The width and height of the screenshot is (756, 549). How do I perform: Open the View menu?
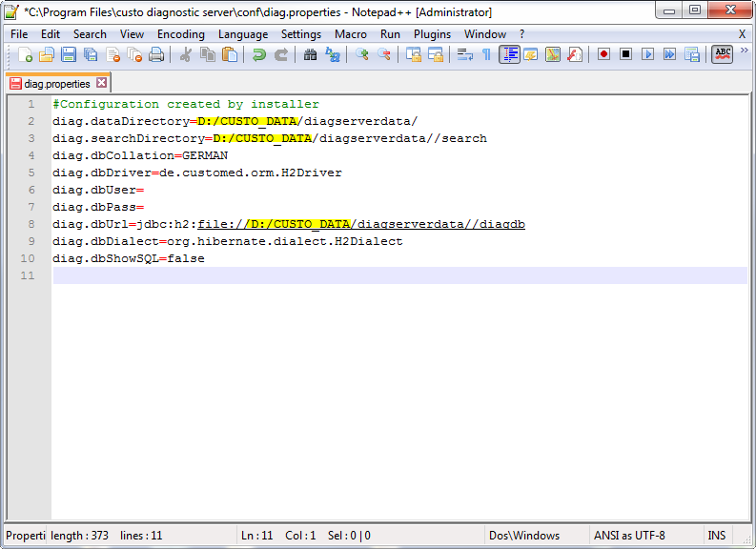132,34
